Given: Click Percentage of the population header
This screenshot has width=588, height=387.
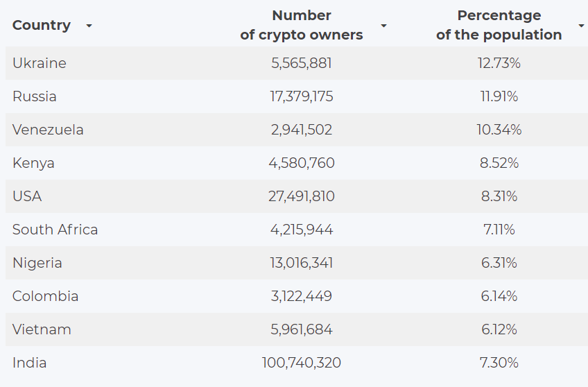Looking at the screenshot, I should (499, 25).
